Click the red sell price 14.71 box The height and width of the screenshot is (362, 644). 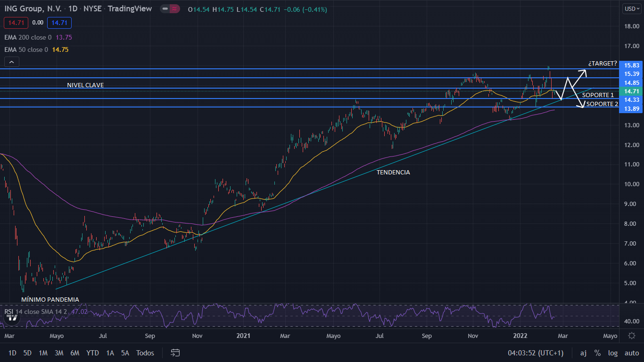[x=16, y=22]
